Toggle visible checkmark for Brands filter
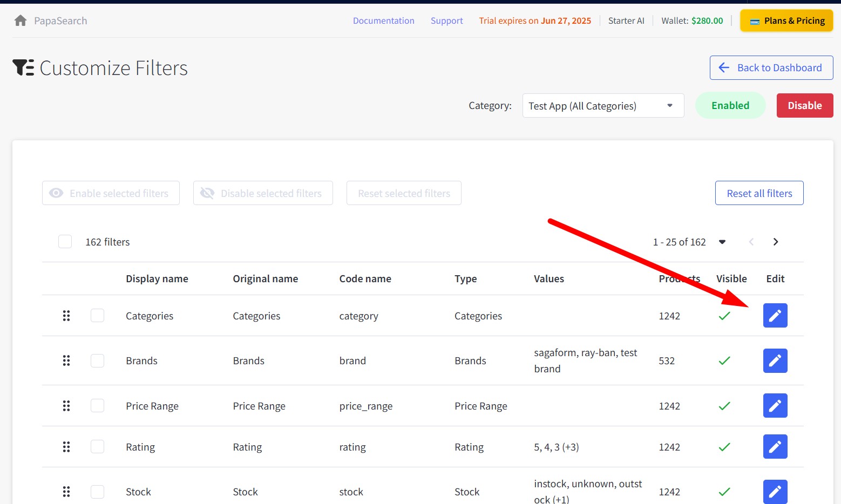This screenshot has width=841, height=504. 724,360
